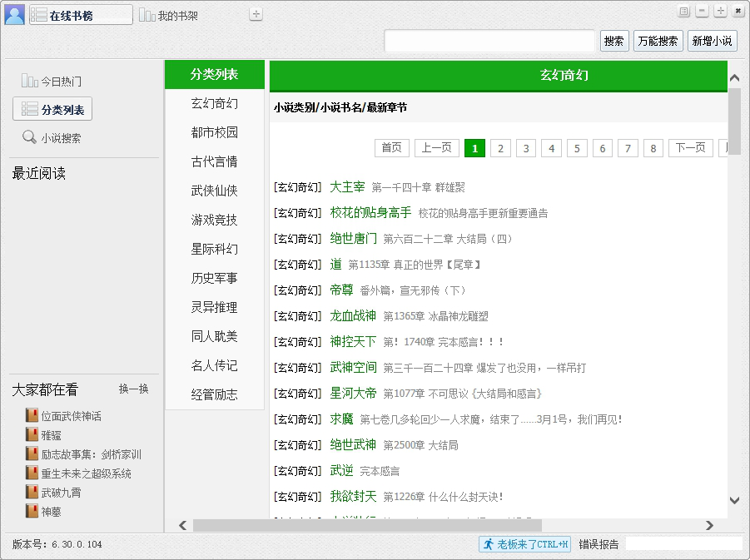Click in the novel search text field
Image resolution: width=750 pixels, height=560 pixels.
tap(489, 41)
